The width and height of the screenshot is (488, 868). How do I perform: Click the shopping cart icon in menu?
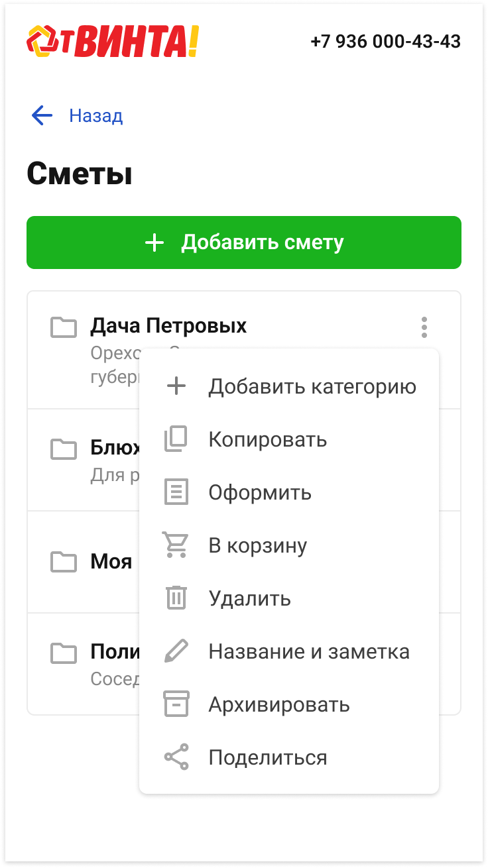click(176, 545)
